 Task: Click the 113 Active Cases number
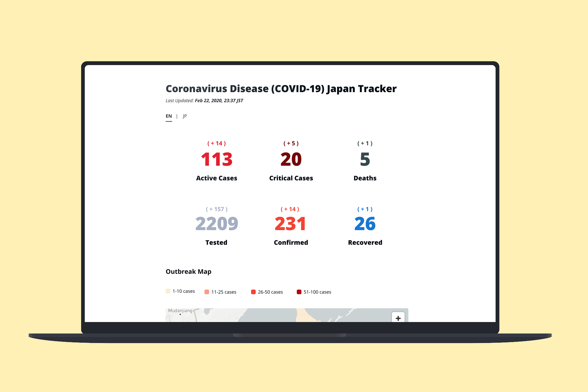point(217,160)
